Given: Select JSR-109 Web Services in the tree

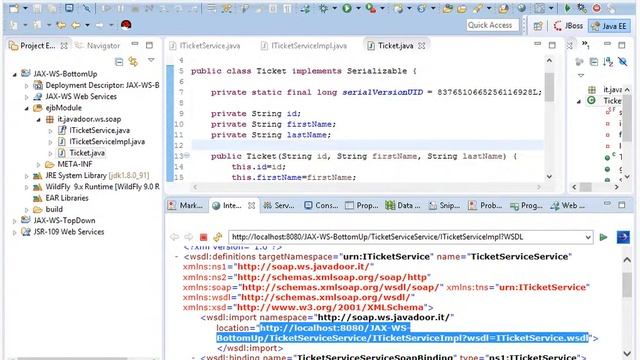Looking at the screenshot, I should [69, 232].
